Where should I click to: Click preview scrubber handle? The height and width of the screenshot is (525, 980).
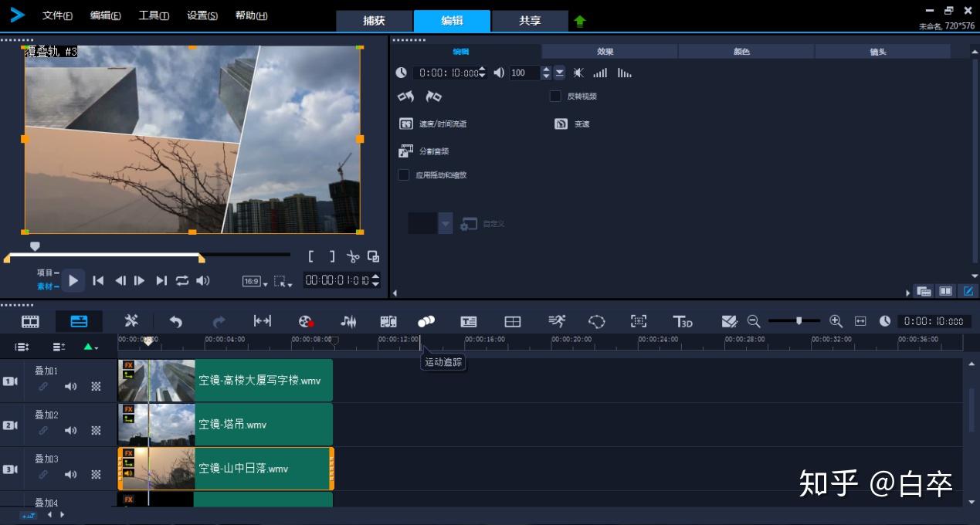click(x=35, y=246)
